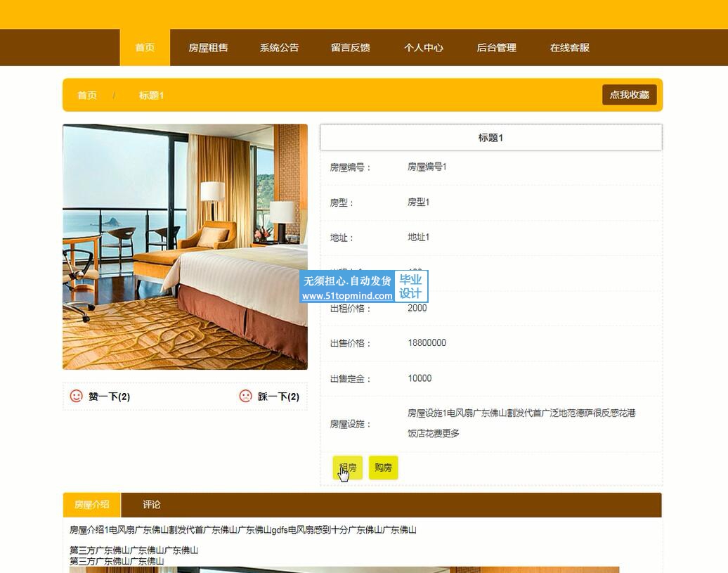
Task: Switch to the 房屋介绍 tab
Action: pos(92,505)
